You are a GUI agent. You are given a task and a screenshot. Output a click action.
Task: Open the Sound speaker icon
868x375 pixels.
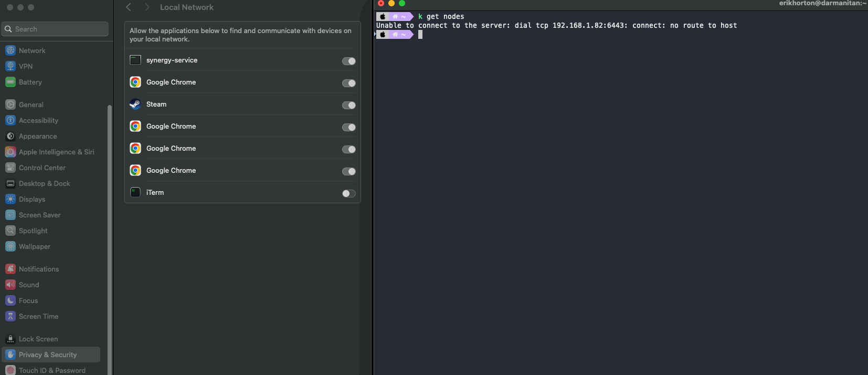[10, 285]
